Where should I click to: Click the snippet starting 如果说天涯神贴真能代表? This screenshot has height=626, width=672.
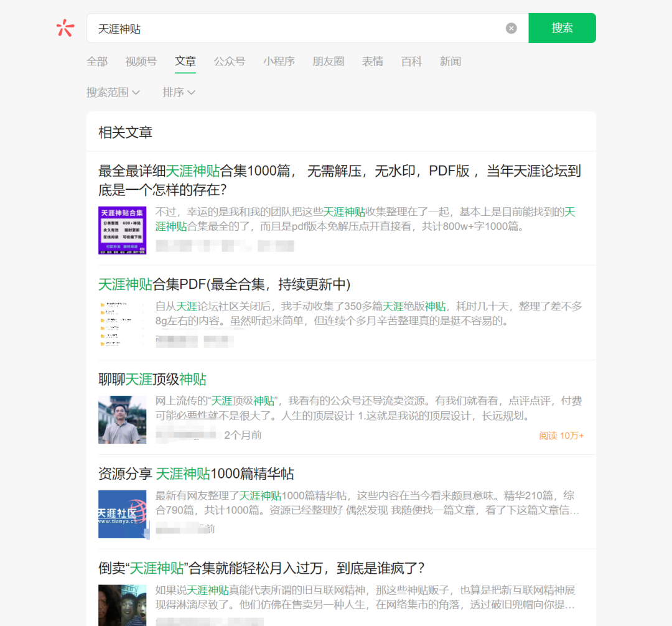pos(365,598)
